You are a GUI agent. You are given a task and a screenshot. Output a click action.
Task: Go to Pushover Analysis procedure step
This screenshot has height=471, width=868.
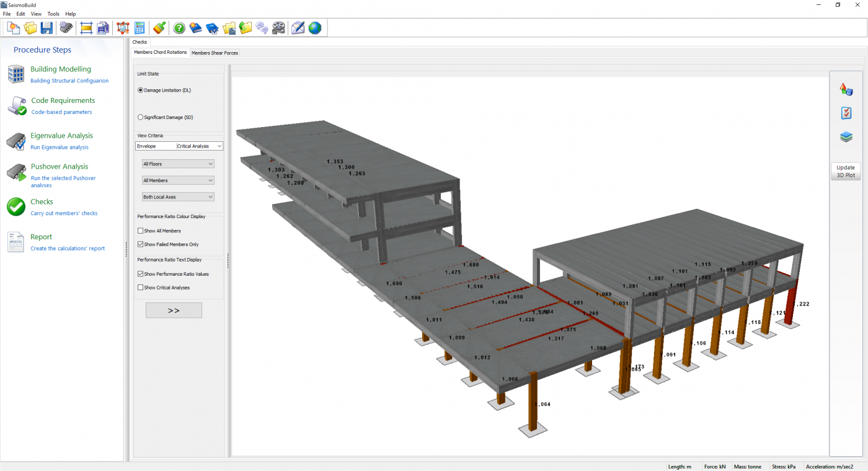[x=60, y=167]
